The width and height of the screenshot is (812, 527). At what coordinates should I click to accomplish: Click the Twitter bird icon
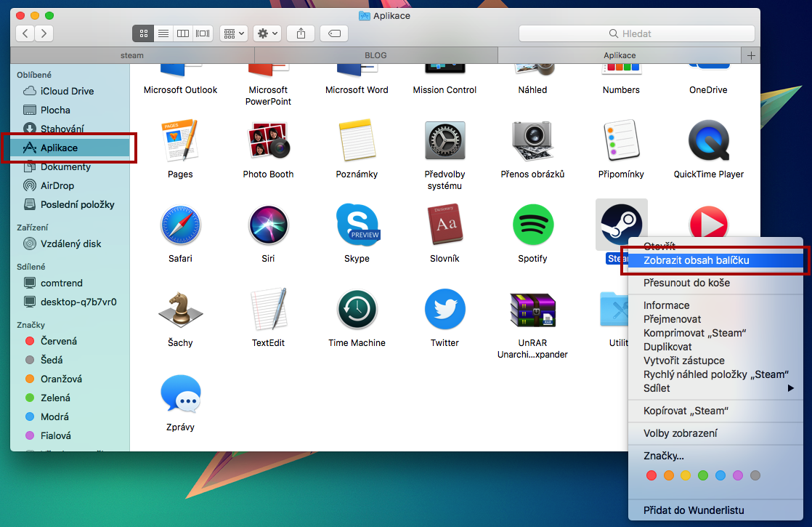(x=444, y=310)
